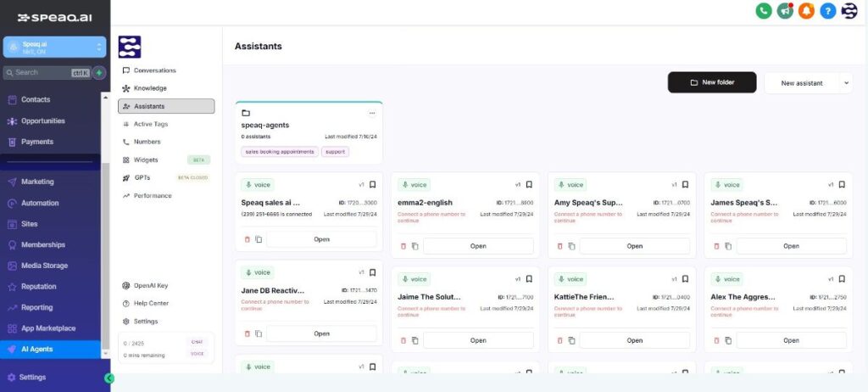Delete the Speaq sales ai assistant
The width and height of the screenshot is (868, 392).
[248, 239]
